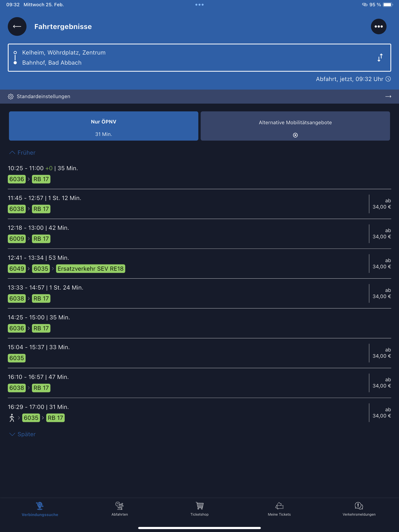Tap Meine Tickets tab label
399x532 pixels.
[279, 514]
